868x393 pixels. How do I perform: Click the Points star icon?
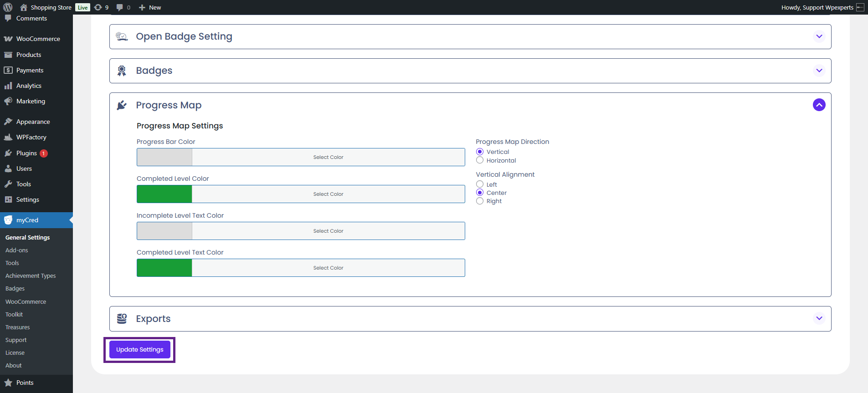(x=8, y=383)
